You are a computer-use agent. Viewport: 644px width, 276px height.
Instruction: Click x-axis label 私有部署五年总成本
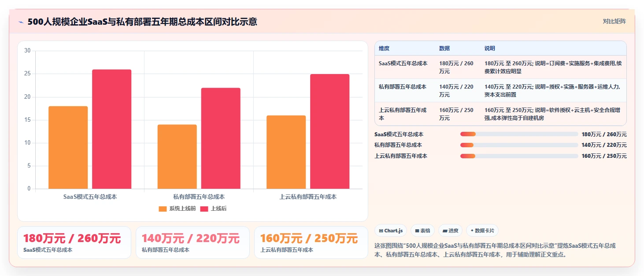click(199, 197)
